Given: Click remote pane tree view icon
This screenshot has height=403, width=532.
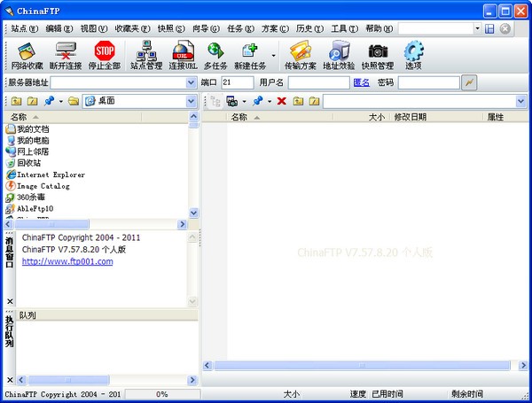Looking at the screenshot, I should pos(215,101).
